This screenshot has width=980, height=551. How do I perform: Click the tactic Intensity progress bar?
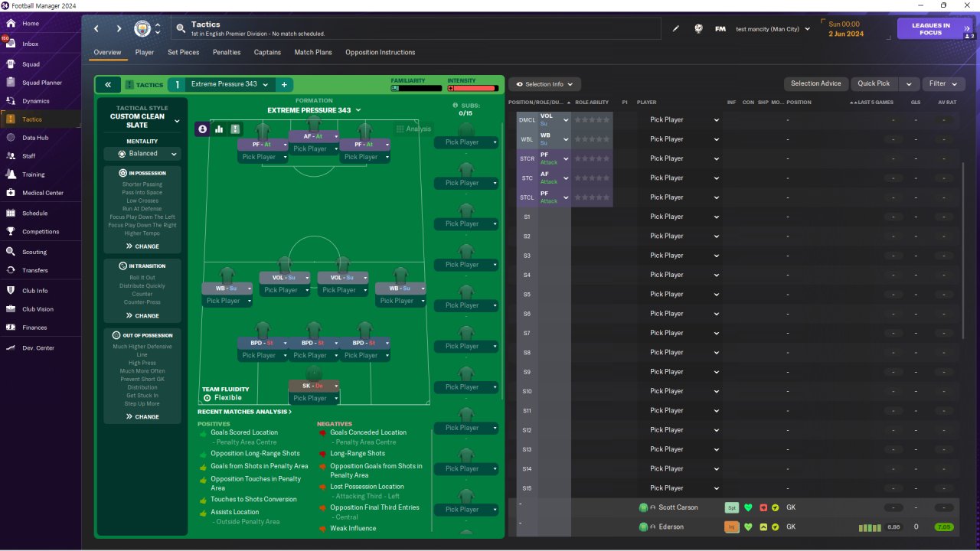(x=473, y=88)
